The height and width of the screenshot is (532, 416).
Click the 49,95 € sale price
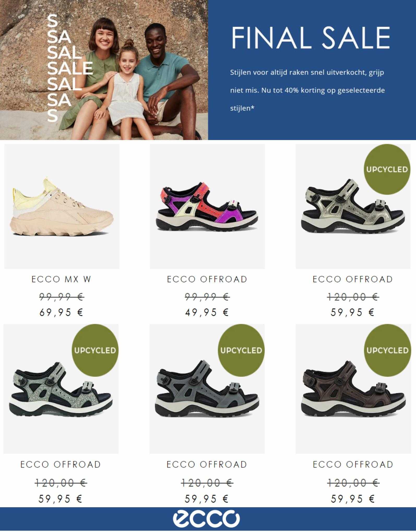[x=207, y=312]
